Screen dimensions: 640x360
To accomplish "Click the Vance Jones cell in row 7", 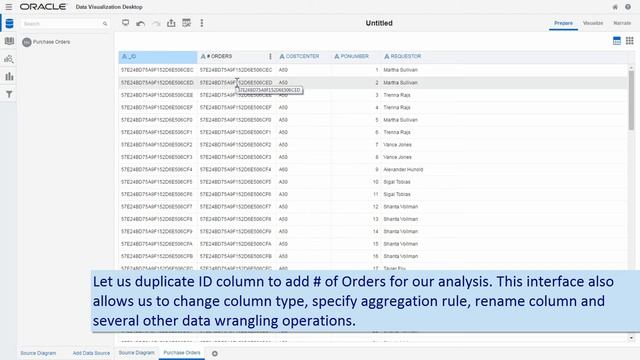I will coord(398,145).
